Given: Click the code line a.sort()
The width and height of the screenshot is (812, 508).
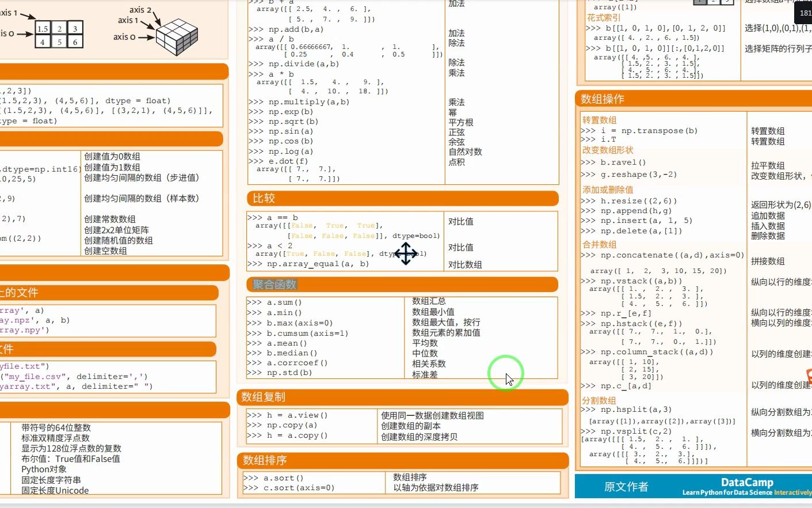Looking at the screenshot, I should [x=274, y=478].
